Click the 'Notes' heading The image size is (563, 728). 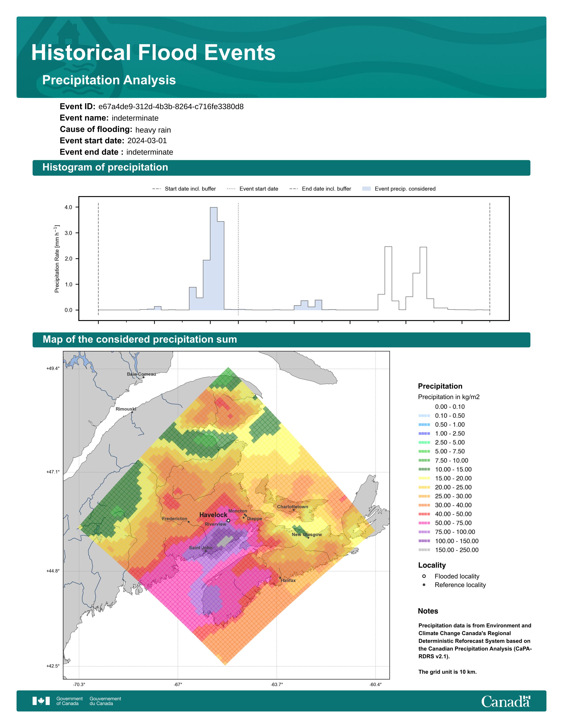pyautogui.click(x=428, y=611)
